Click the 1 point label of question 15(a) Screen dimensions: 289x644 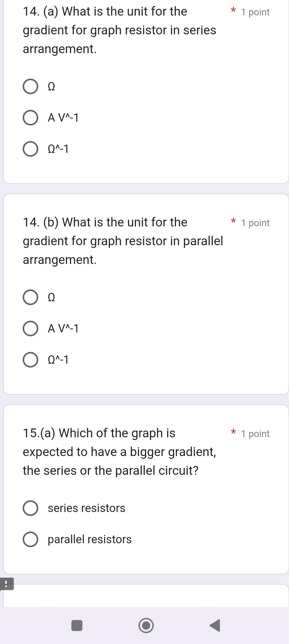click(255, 434)
